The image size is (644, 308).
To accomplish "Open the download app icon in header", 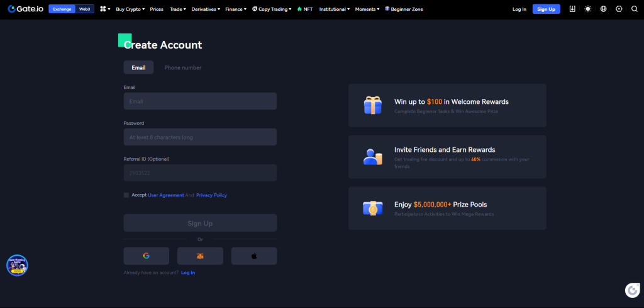I will point(572,9).
